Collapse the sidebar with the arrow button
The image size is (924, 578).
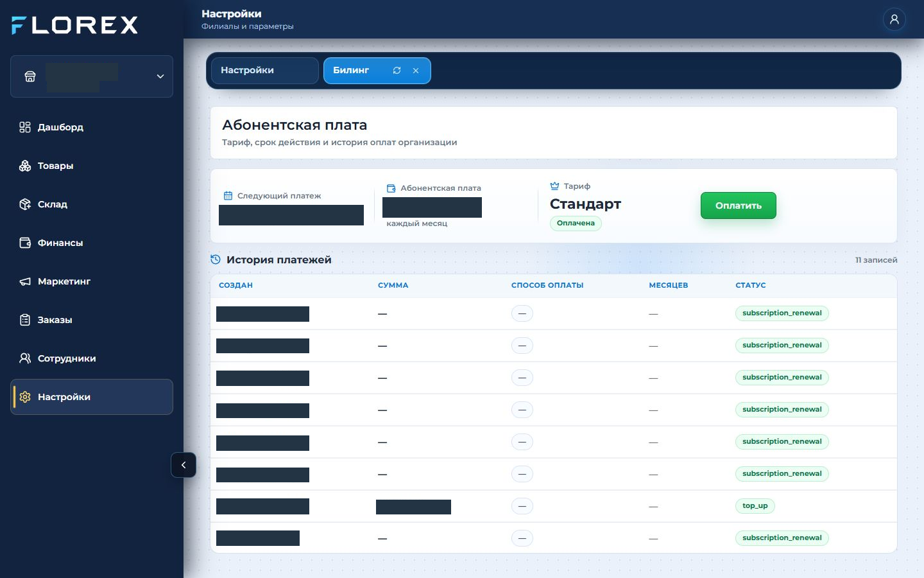[184, 465]
